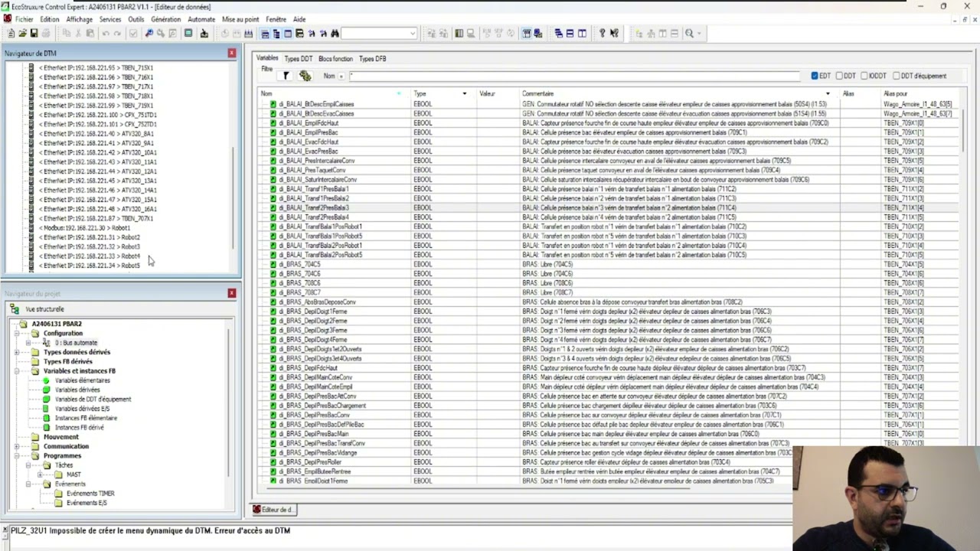Click the Vue structurelle view icon
The height and width of the screenshot is (551, 980).
[x=15, y=309]
